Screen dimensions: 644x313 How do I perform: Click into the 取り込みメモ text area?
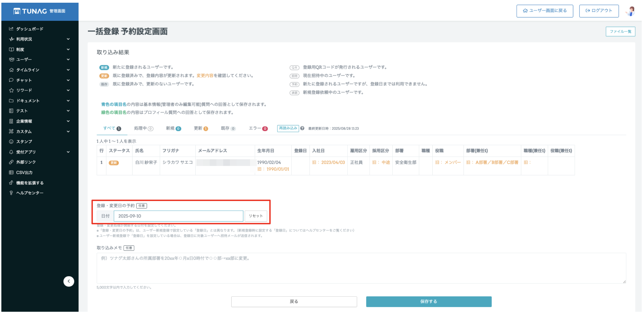coord(361,268)
